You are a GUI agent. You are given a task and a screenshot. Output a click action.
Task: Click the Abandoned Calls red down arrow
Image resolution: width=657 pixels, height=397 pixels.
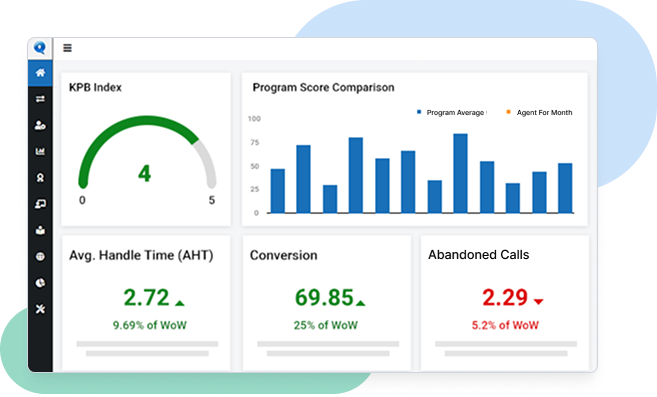538,301
